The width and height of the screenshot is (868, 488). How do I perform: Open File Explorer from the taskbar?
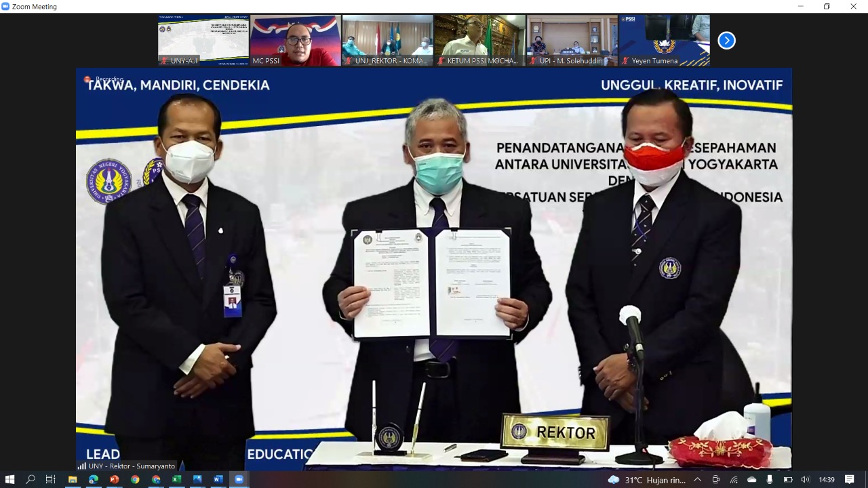tap(73, 479)
